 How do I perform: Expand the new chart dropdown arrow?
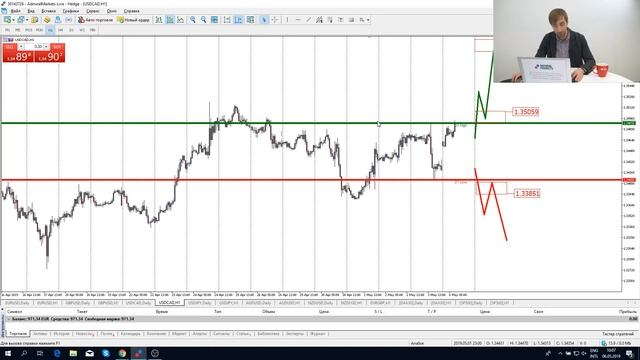coord(13,20)
